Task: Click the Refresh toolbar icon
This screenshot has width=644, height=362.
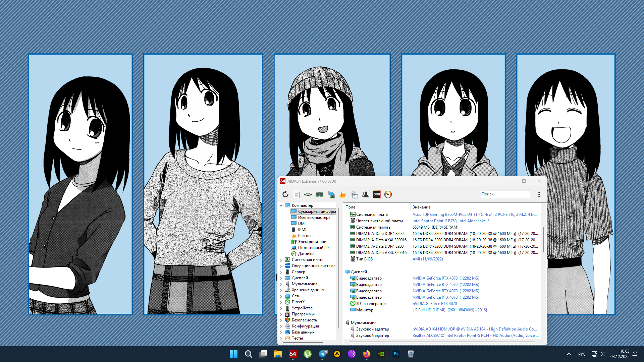Action: coord(285,194)
